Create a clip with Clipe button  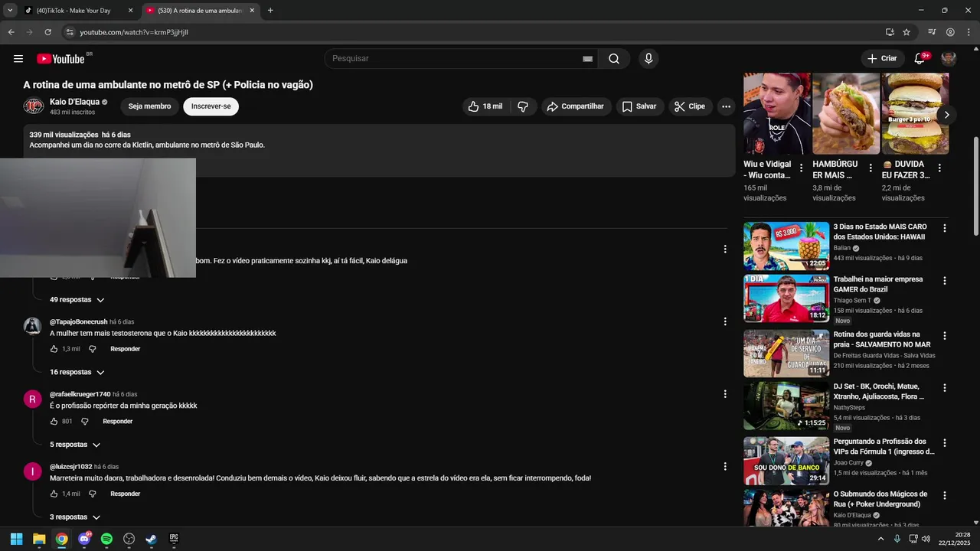click(x=690, y=106)
